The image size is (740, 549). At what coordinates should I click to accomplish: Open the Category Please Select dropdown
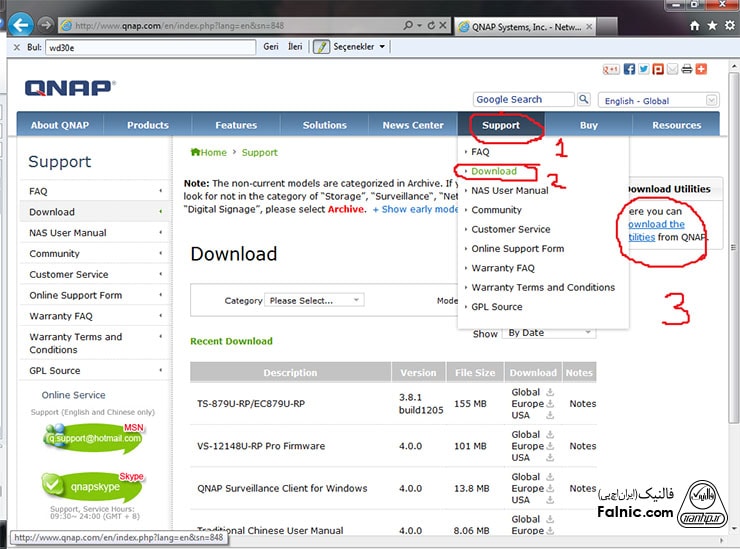pyautogui.click(x=314, y=300)
